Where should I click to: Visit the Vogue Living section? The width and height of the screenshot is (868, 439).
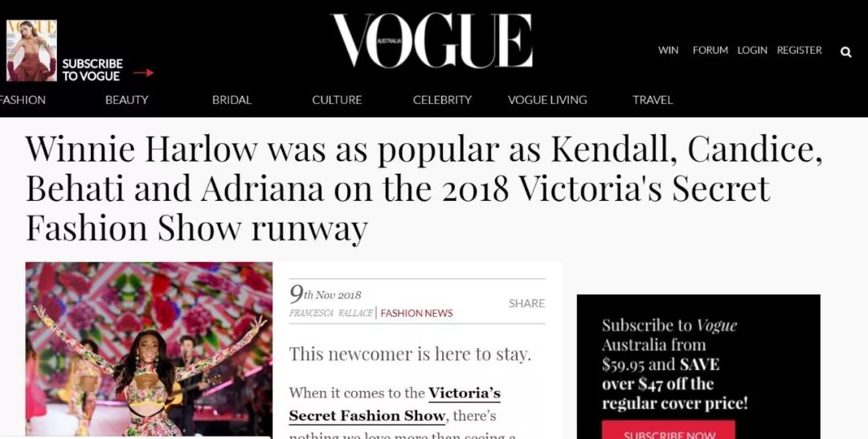(x=547, y=100)
